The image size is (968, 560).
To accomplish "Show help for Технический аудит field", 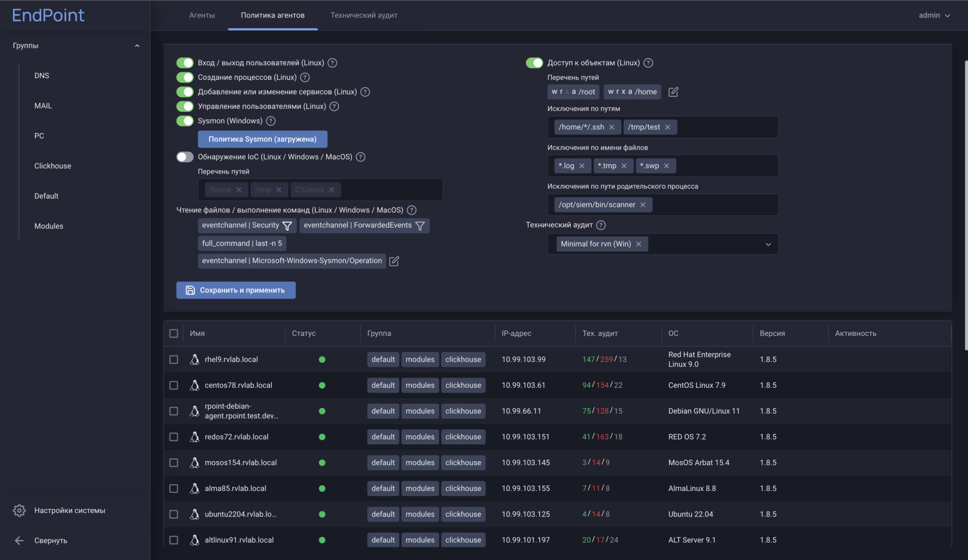I will 601,225.
